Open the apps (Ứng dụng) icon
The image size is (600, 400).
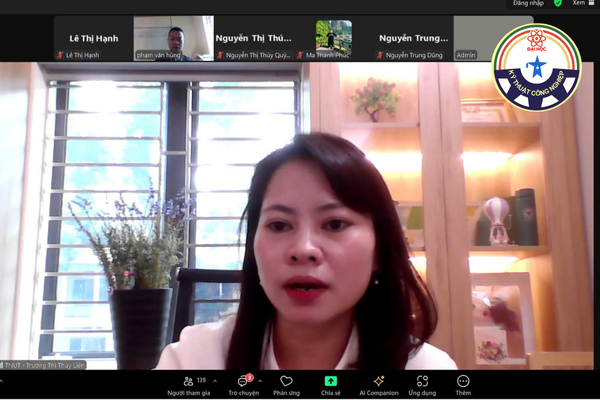[423, 382]
